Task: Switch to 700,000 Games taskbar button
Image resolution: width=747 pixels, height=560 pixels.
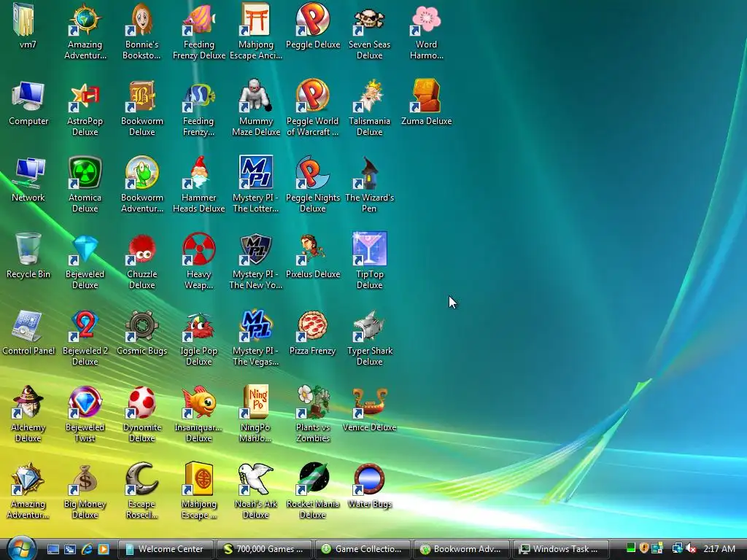Action: coord(264,549)
